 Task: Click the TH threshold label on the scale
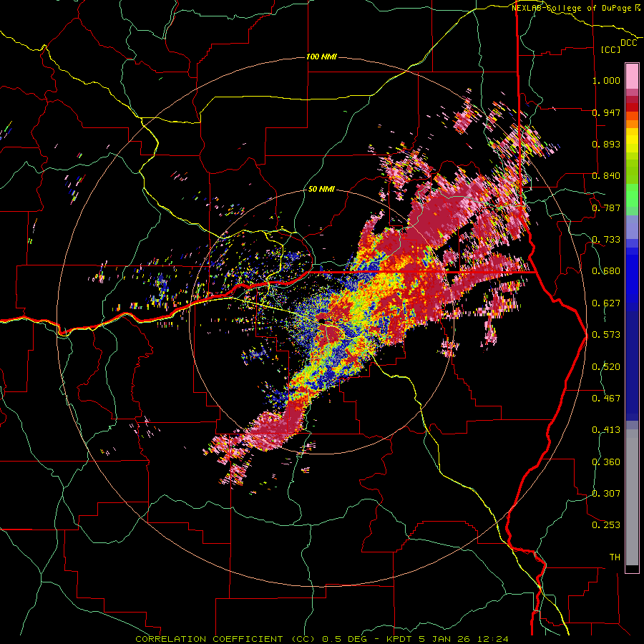(x=615, y=557)
